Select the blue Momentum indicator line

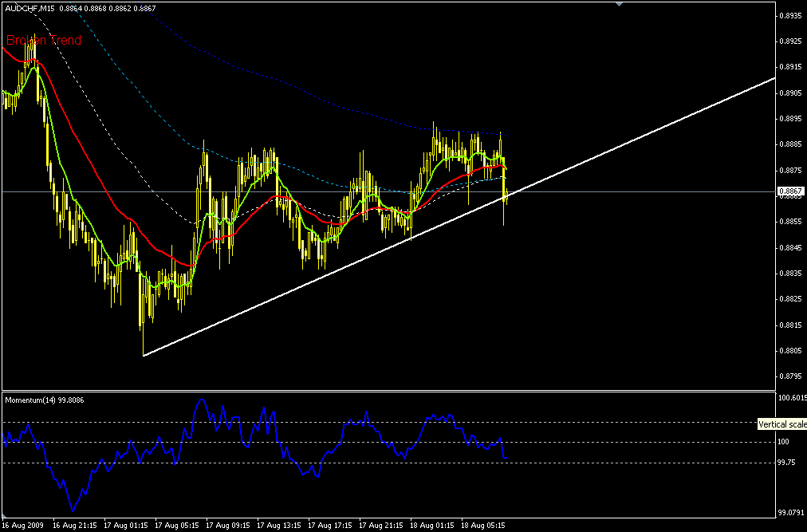click(199, 402)
